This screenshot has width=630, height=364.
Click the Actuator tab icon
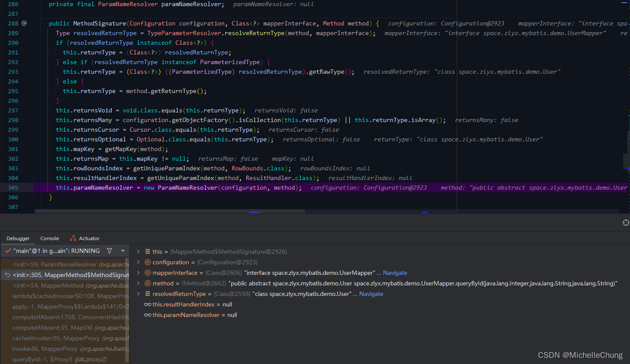(x=73, y=238)
